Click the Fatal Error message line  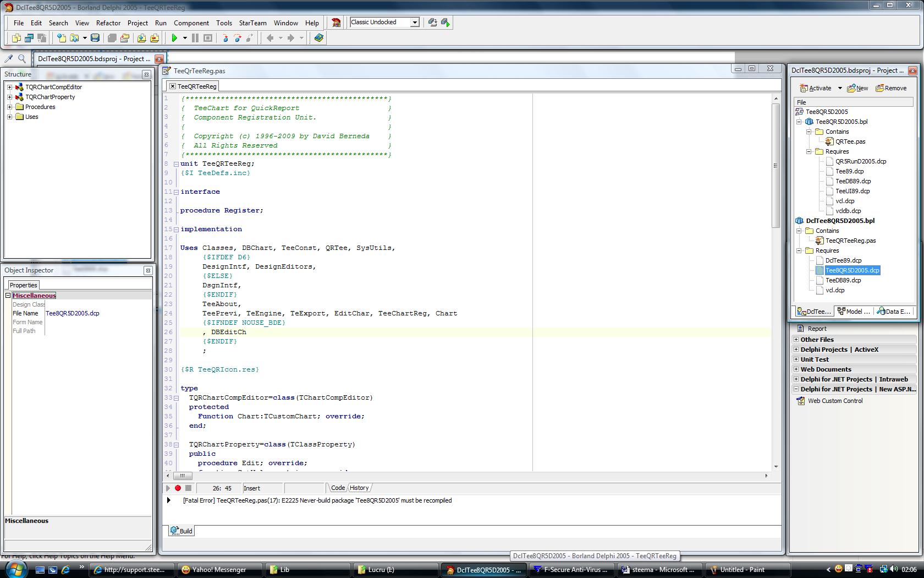(317, 500)
